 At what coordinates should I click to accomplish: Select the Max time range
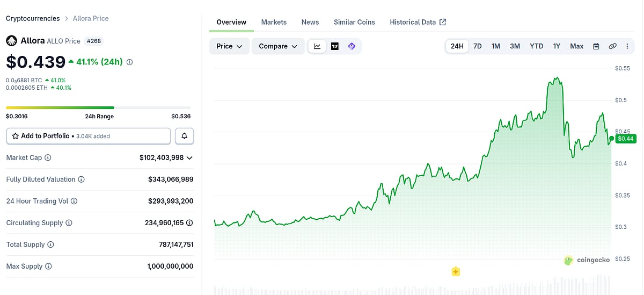pos(577,46)
